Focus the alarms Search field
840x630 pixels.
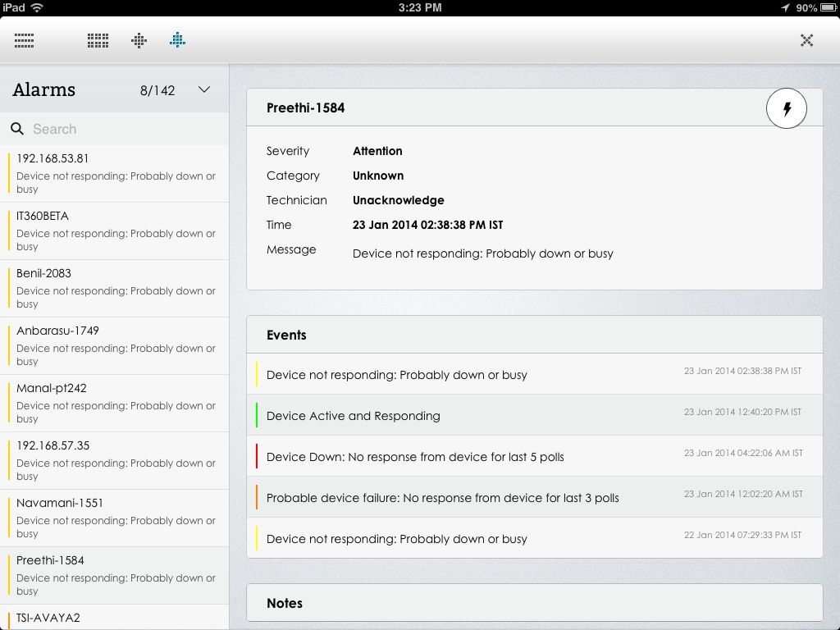click(x=115, y=129)
